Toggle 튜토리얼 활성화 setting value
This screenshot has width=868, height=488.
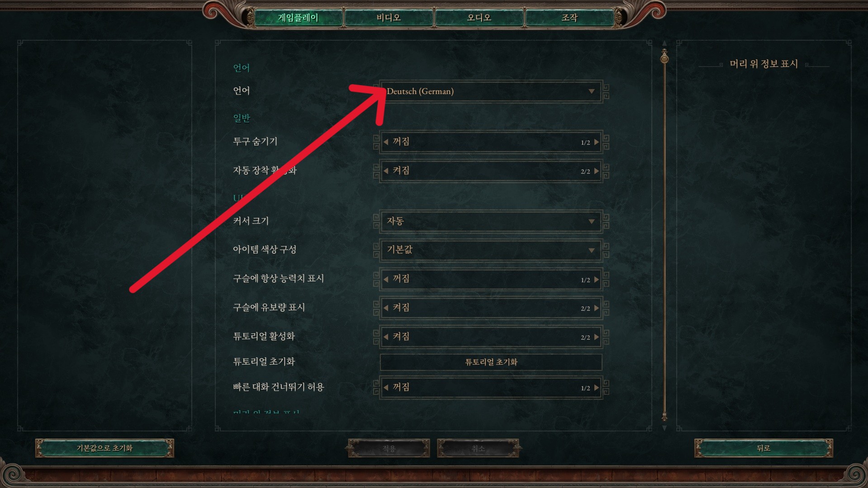(x=491, y=337)
